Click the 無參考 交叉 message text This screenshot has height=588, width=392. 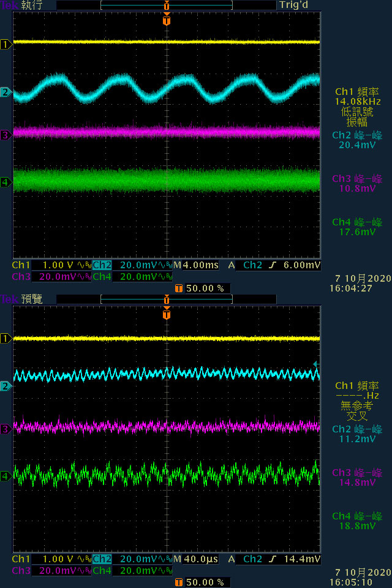click(356, 410)
